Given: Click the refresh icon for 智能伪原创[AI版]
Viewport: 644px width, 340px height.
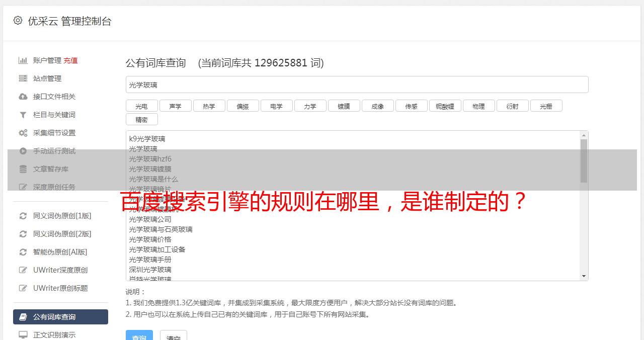Looking at the screenshot, I should (x=23, y=252).
